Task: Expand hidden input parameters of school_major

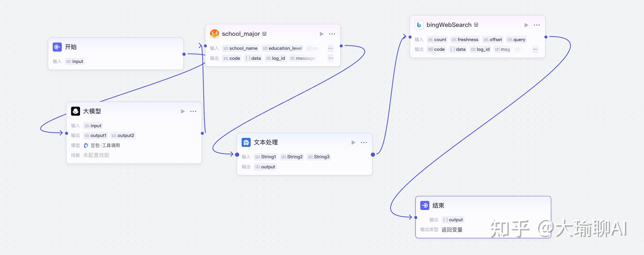Action: [x=330, y=48]
